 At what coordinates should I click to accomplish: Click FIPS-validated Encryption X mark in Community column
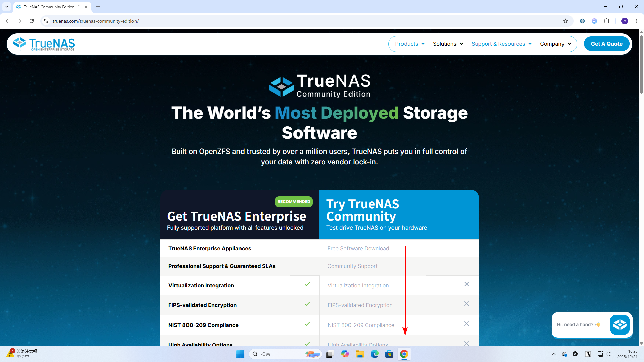466,304
